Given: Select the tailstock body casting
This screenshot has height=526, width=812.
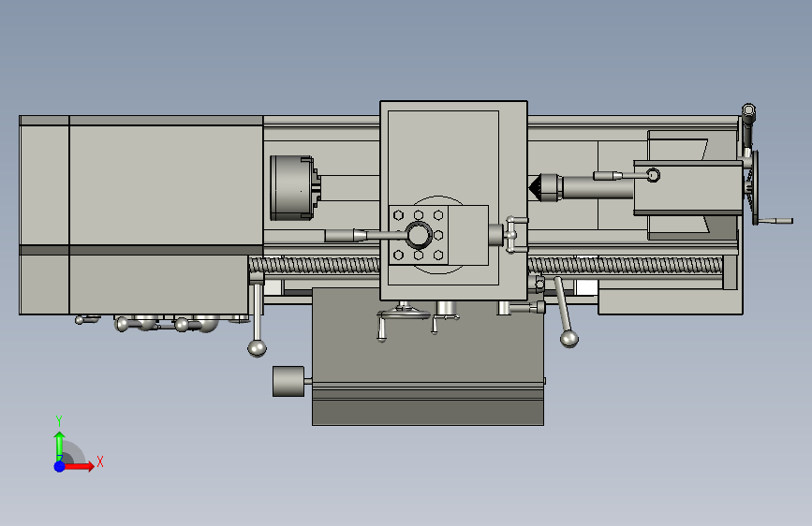Looking at the screenshot, I should coord(688,187).
